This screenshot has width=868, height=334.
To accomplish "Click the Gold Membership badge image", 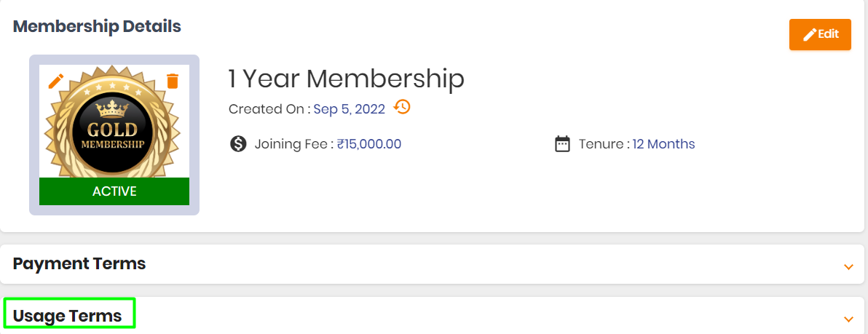I will tap(114, 122).
